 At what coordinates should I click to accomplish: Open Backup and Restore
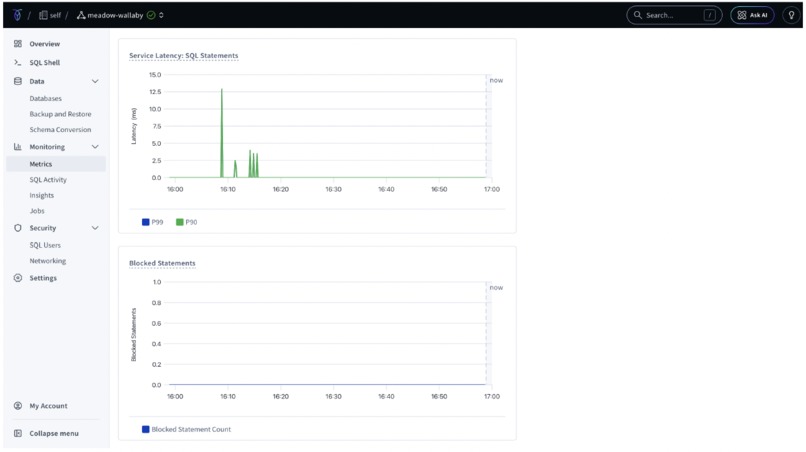pos(60,114)
